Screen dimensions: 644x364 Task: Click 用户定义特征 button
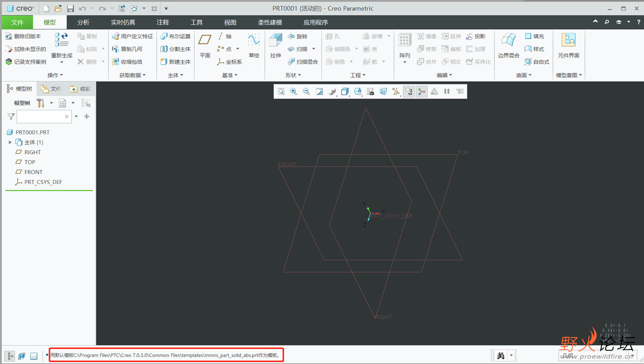(133, 36)
